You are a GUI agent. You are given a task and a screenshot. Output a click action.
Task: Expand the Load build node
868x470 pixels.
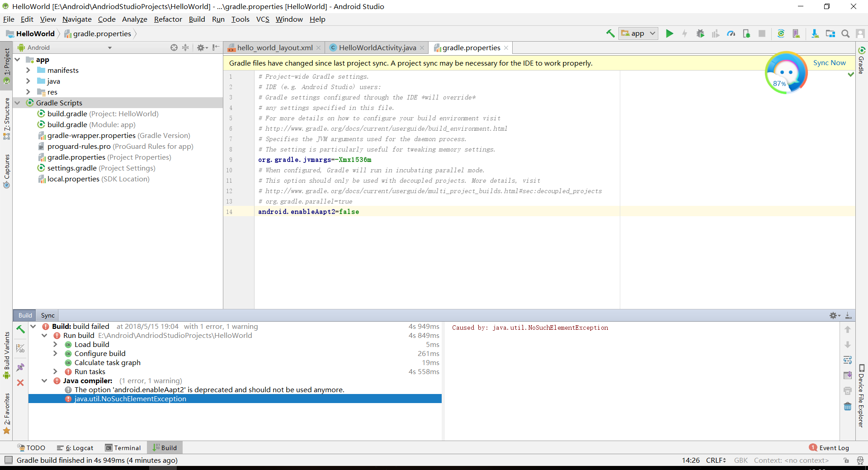pos(55,345)
